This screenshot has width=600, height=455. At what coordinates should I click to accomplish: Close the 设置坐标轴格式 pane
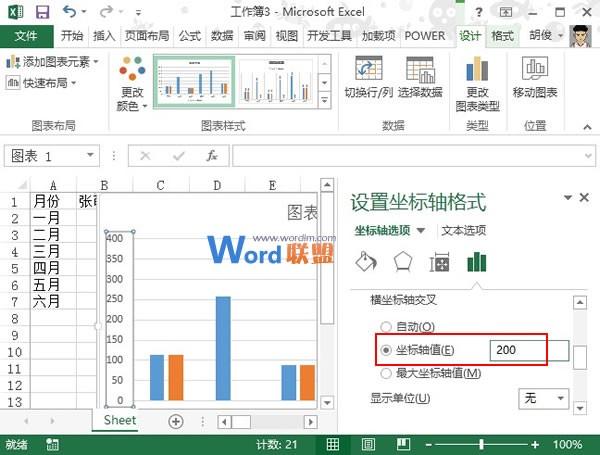(584, 197)
